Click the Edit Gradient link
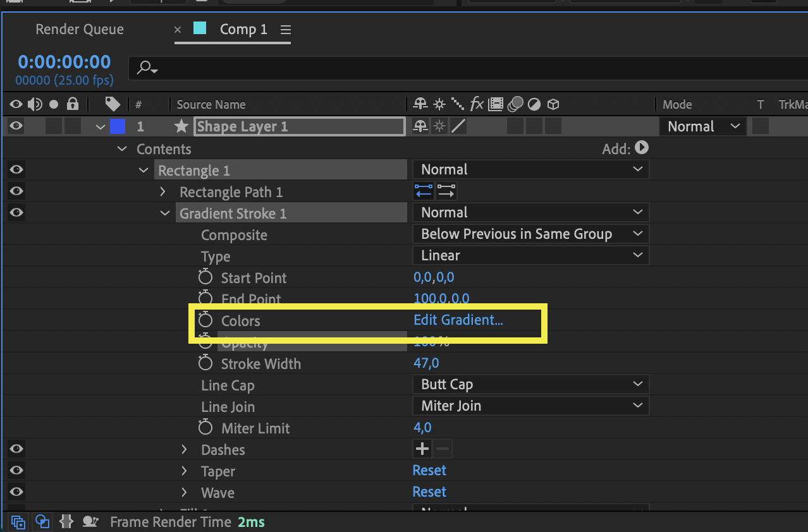 click(x=458, y=320)
